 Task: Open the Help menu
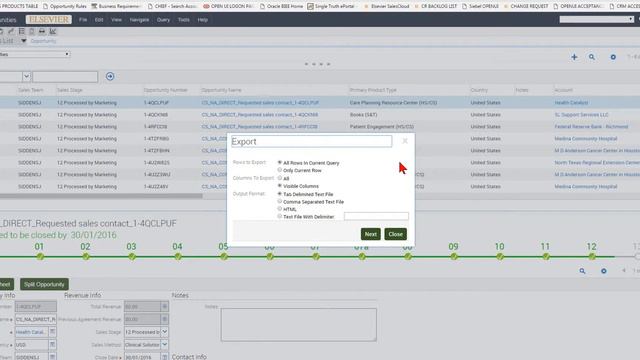(203, 20)
